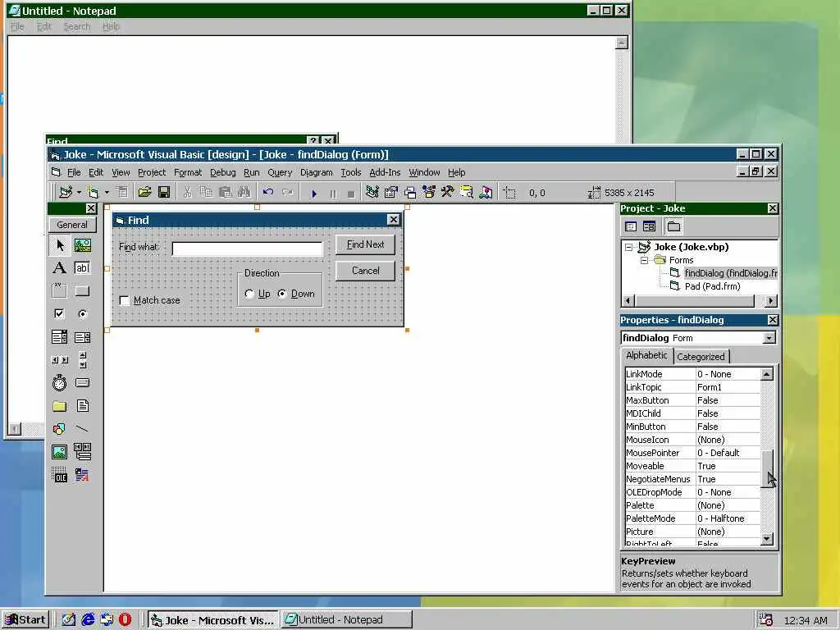Image resolution: width=840 pixels, height=630 pixels.
Task: Select the Down direction radio button
Action: (x=282, y=294)
